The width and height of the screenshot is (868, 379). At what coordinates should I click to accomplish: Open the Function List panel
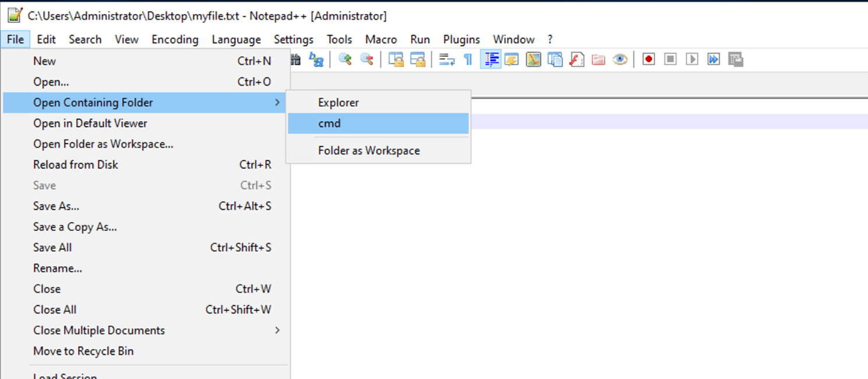point(576,59)
